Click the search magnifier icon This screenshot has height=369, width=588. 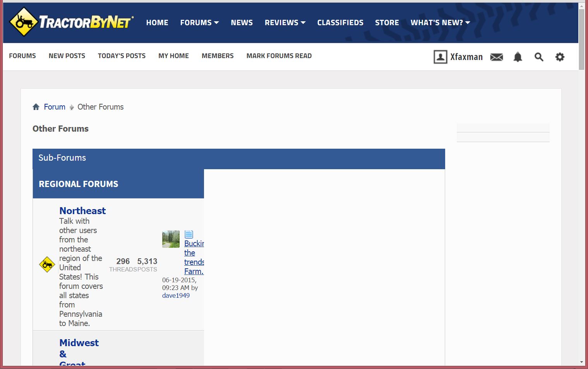click(538, 57)
